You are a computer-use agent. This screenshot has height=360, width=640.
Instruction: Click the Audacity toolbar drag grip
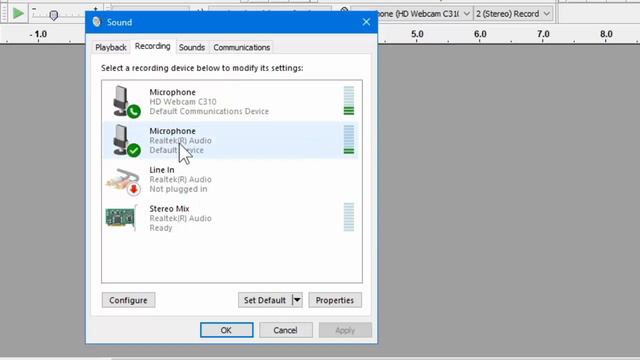[x=4, y=13]
